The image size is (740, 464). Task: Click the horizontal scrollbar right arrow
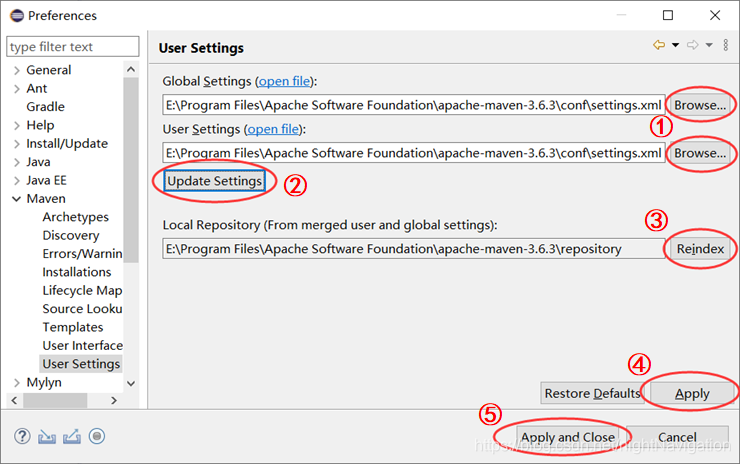114,401
